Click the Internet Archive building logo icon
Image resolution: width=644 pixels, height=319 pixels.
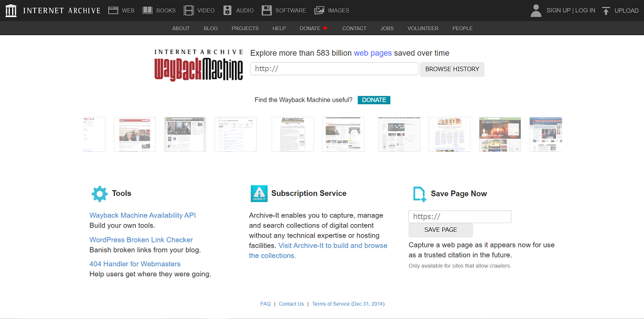pyautogui.click(x=11, y=11)
